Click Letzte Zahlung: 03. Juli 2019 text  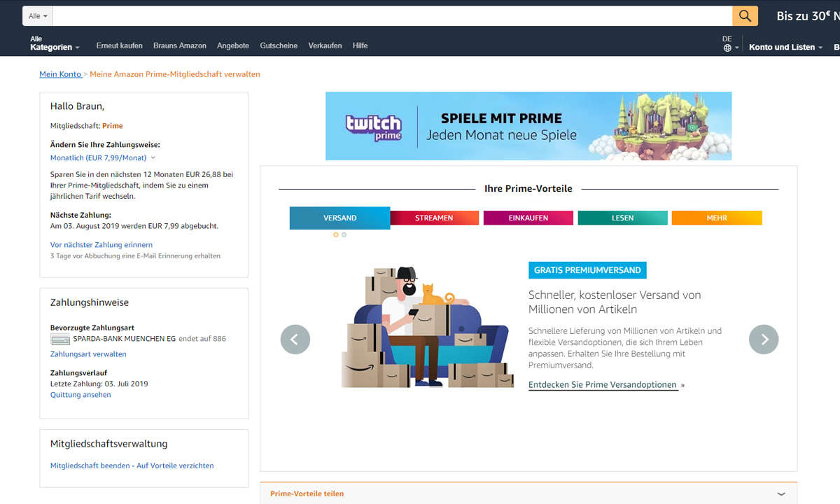tap(99, 384)
